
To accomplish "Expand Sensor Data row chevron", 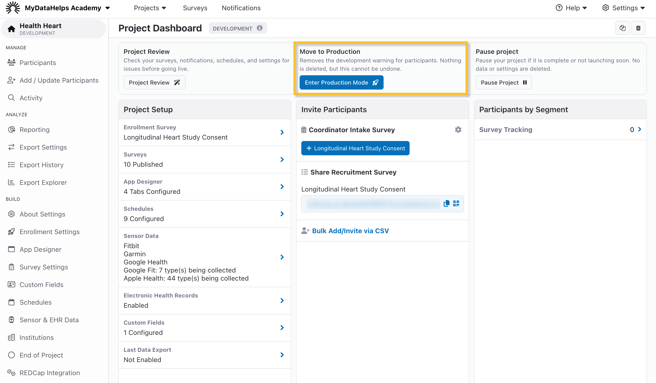I will coord(282,257).
